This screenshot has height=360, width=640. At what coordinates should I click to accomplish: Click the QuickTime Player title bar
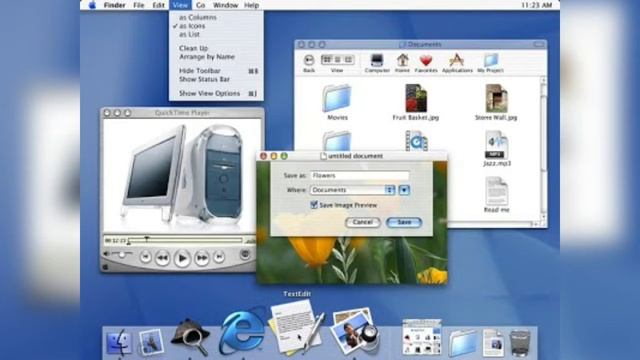(x=182, y=113)
